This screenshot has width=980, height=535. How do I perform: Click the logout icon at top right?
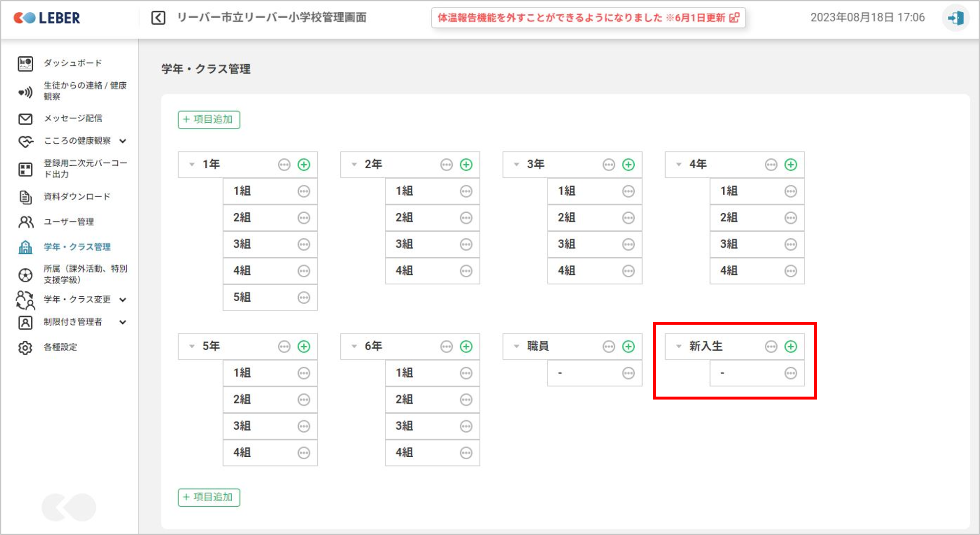click(955, 18)
